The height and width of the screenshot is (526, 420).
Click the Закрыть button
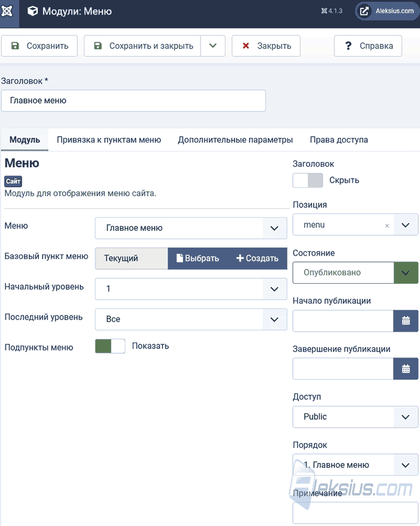(266, 46)
